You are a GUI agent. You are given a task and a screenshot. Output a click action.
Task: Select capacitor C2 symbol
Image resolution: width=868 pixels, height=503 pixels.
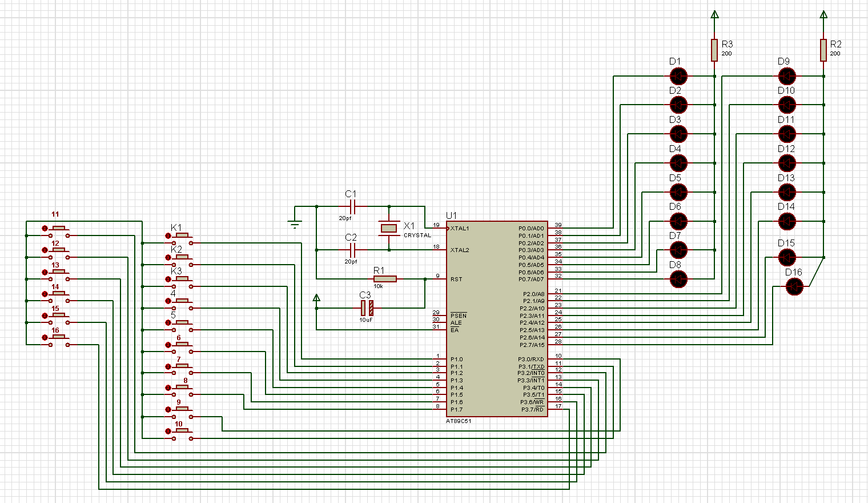click(352, 250)
